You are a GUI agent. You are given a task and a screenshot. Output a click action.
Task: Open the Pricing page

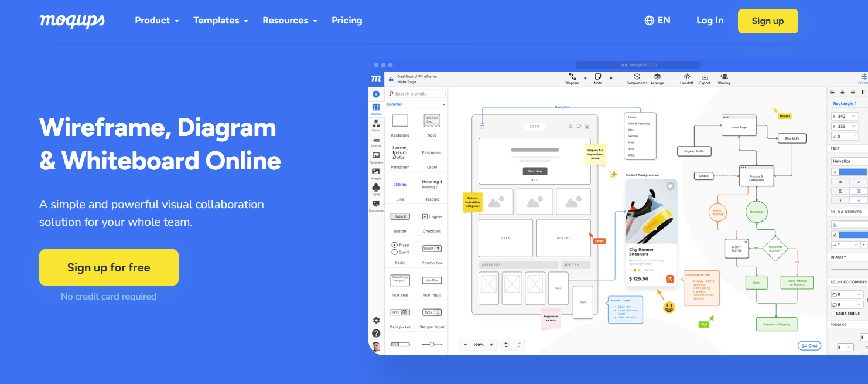[347, 21]
